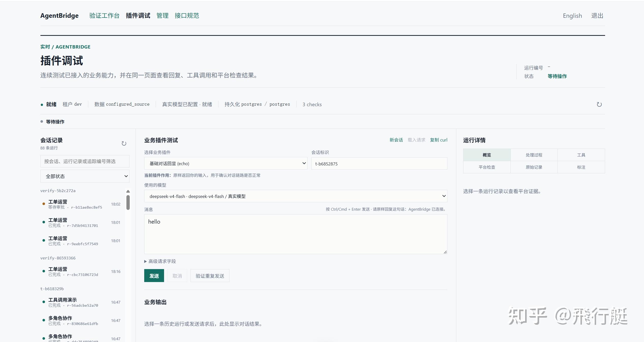Image resolution: width=644 pixels, height=342 pixels.
Task: Open the 使用的模型 model dropdown
Action: click(296, 196)
